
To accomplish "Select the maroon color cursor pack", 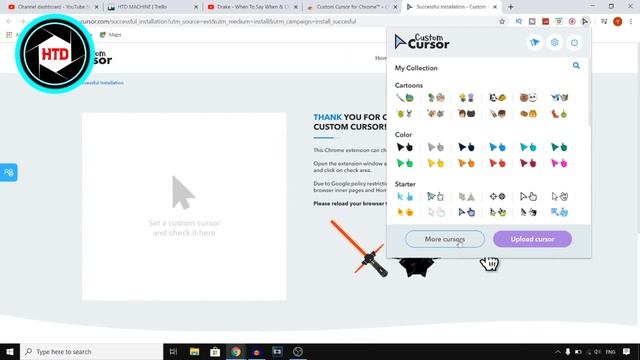I will (528, 163).
